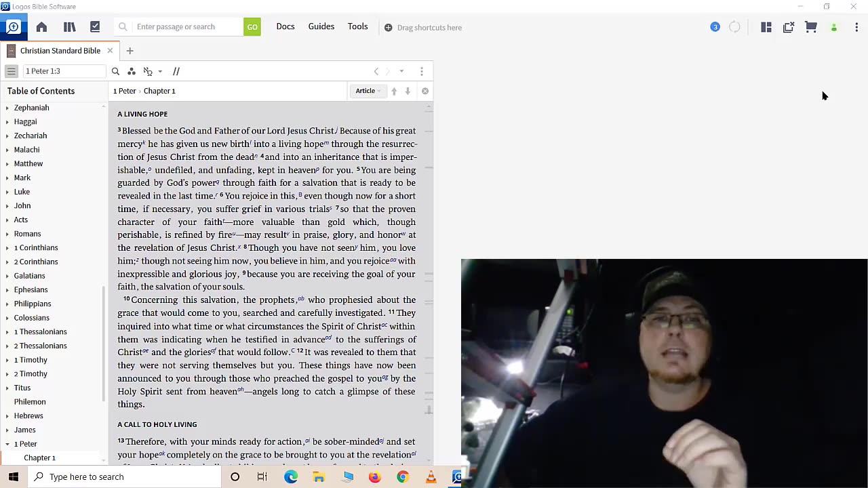Image resolution: width=868 pixels, height=488 pixels.
Task: Click the 1 Peter 1:3 reference box
Action: [64, 71]
